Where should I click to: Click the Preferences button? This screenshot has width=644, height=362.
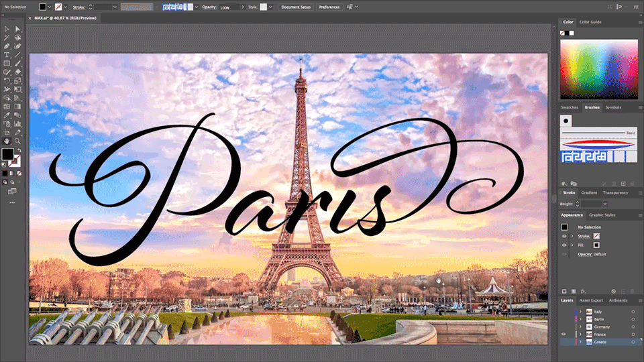[329, 7]
